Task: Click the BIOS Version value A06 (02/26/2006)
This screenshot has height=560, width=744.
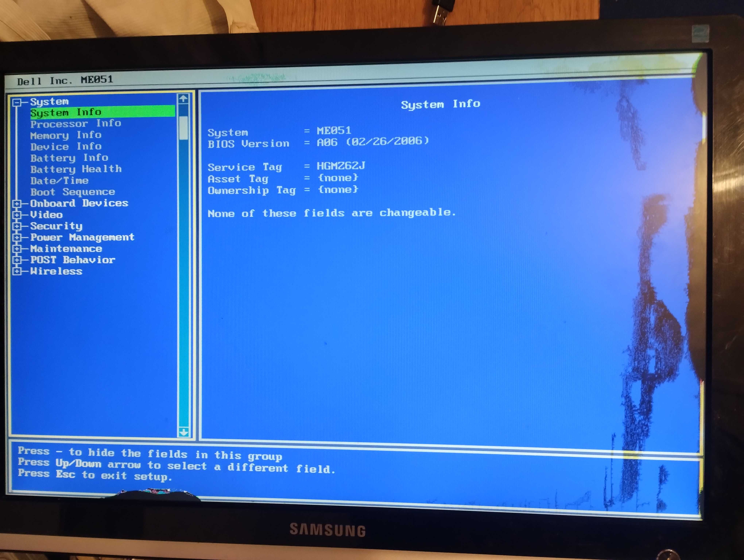Action: tap(373, 141)
